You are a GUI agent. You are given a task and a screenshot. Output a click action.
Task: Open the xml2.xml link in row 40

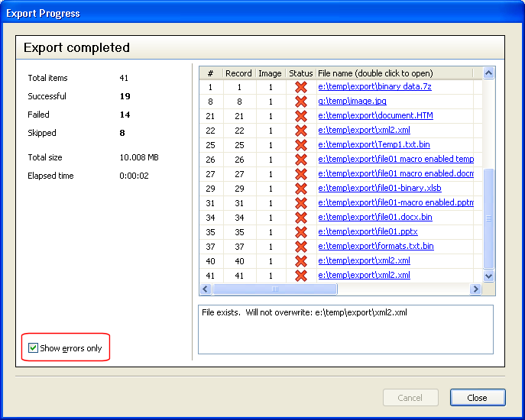coord(364,260)
